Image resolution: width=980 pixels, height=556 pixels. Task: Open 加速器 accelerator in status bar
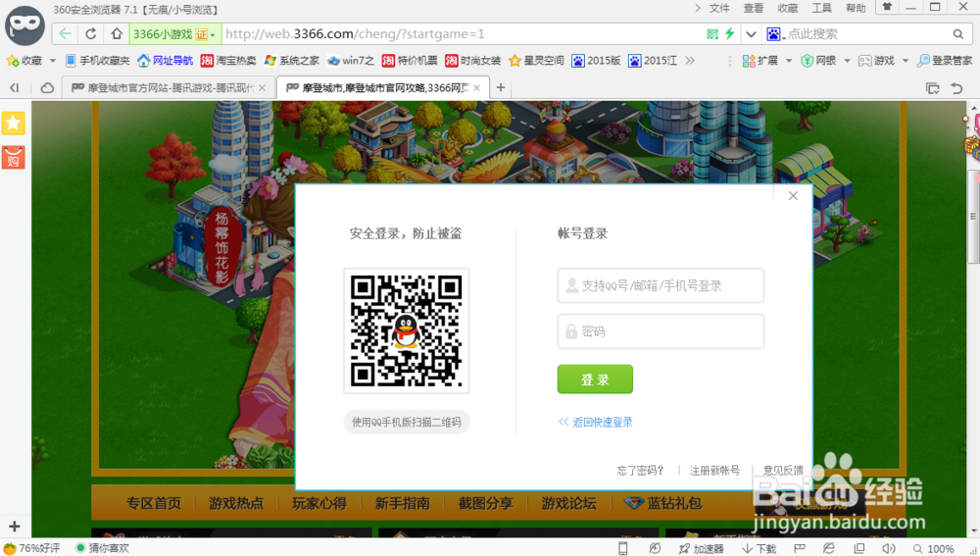(702, 548)
